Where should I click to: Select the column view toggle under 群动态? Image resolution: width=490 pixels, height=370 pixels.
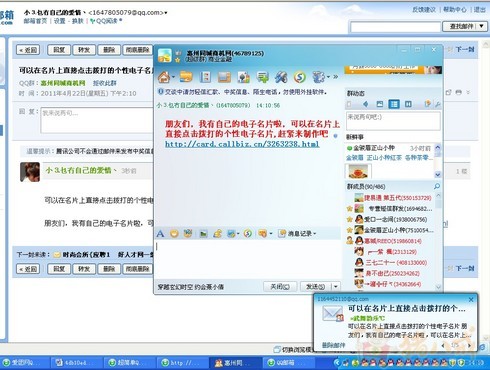click(408, 104)
